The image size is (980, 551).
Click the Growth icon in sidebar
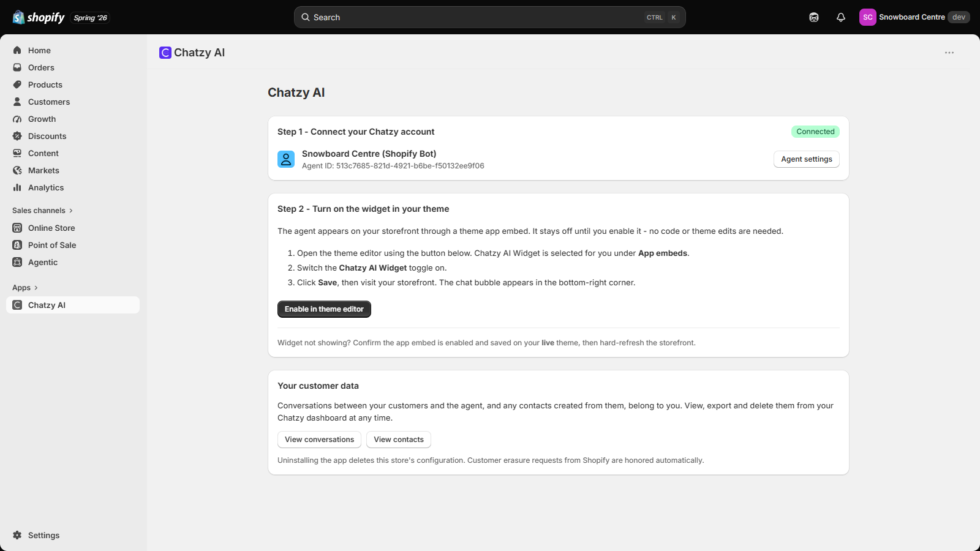pyautogui.click(x=17, y=119)
